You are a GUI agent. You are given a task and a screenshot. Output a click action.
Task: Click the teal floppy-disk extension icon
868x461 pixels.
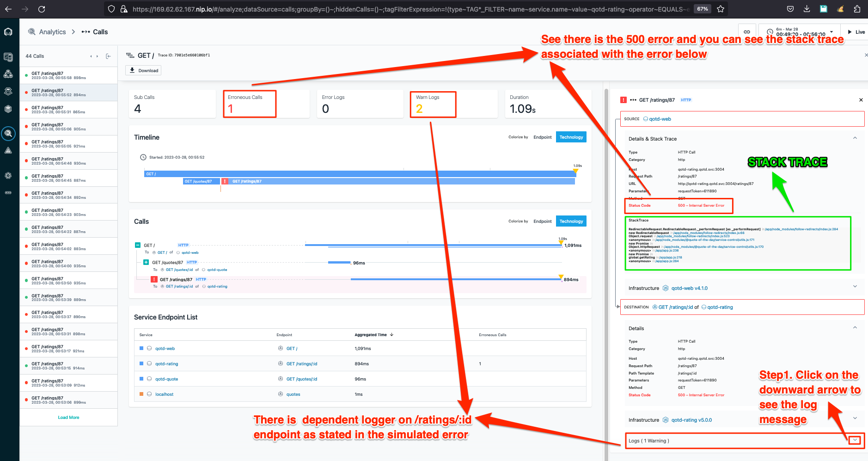pos(824,9)
